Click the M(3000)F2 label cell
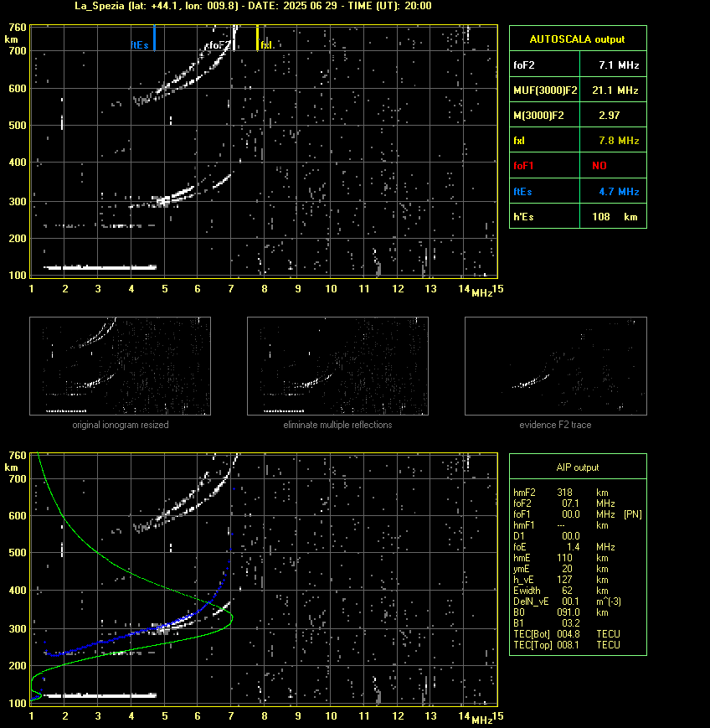Screen dimensions: 710x728 point(545,115)
